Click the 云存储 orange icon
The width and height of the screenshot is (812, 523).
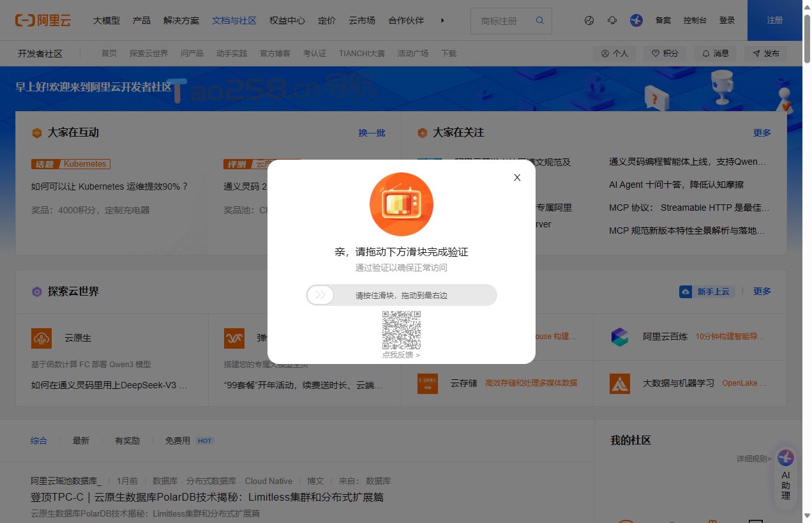tap(428, 383)
